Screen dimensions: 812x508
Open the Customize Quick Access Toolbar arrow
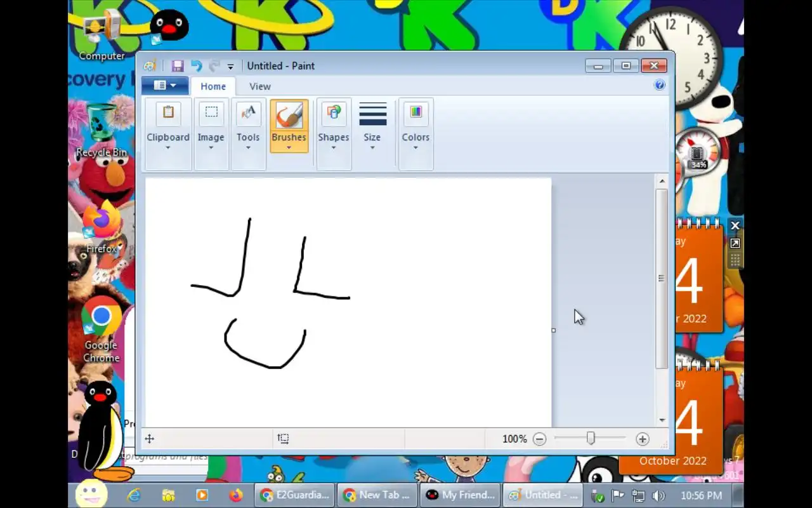(x=230, y=67)
